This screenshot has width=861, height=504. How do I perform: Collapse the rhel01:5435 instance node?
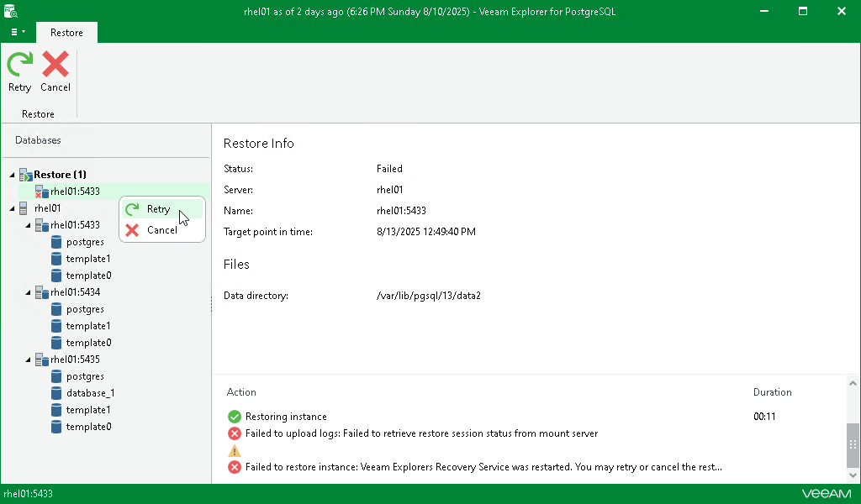pyautogui.click(x=28, y=359)
